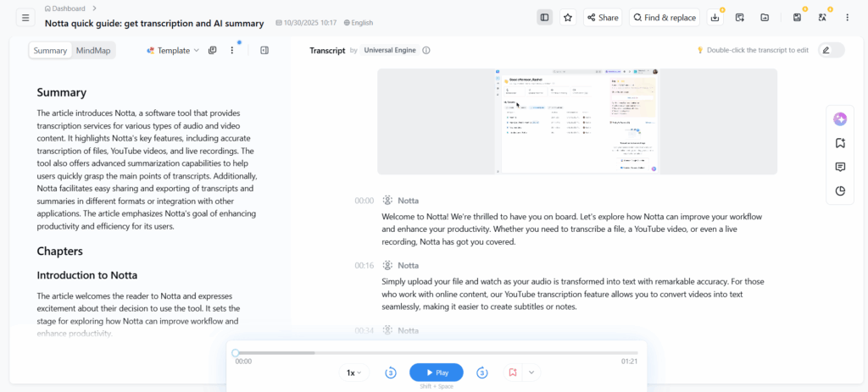
Task: Click the recording title heading
Action: pos(154,23)
